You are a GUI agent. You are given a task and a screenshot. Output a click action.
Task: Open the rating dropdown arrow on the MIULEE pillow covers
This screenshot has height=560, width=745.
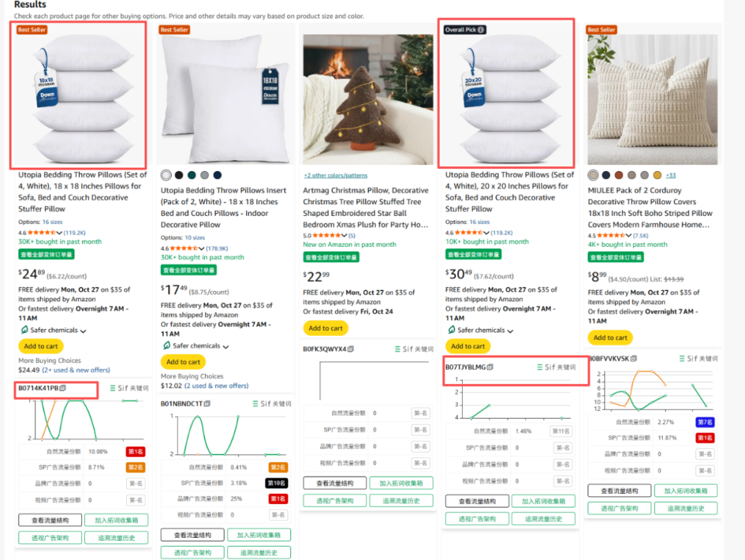pyautogui.click(x=628, y=236)
